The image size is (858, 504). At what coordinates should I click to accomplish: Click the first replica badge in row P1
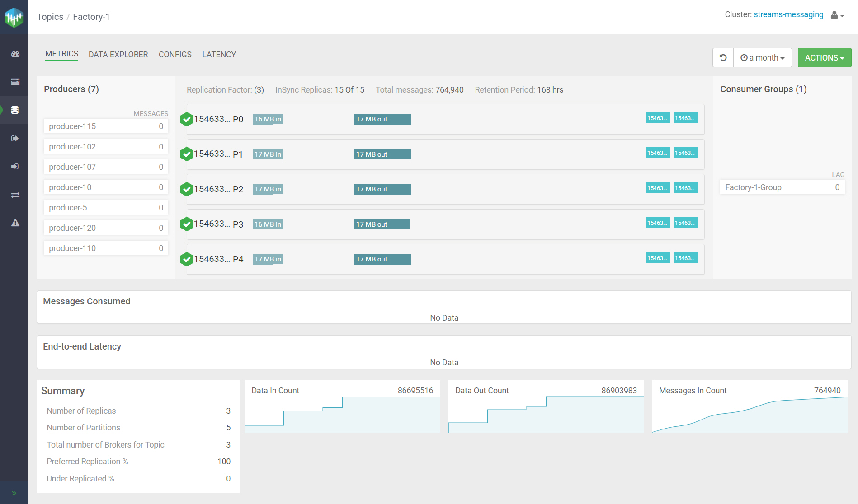click(658, 153)
